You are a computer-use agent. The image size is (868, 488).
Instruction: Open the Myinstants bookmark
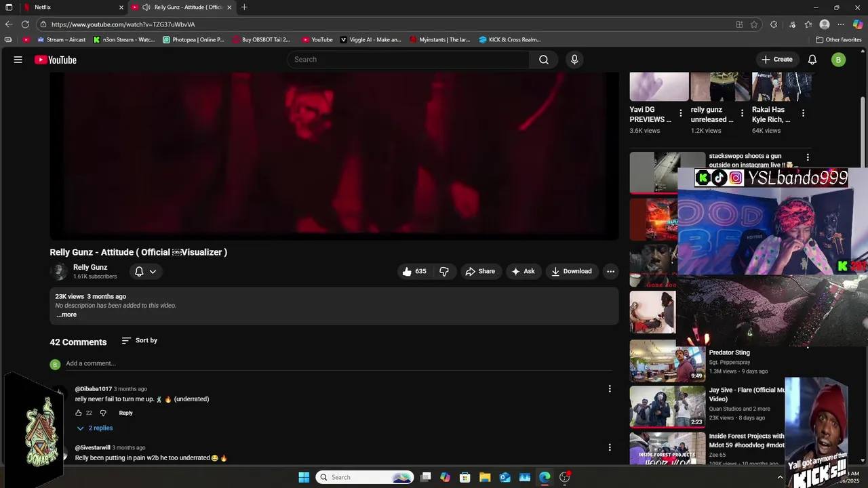click(x=439, y=40)
